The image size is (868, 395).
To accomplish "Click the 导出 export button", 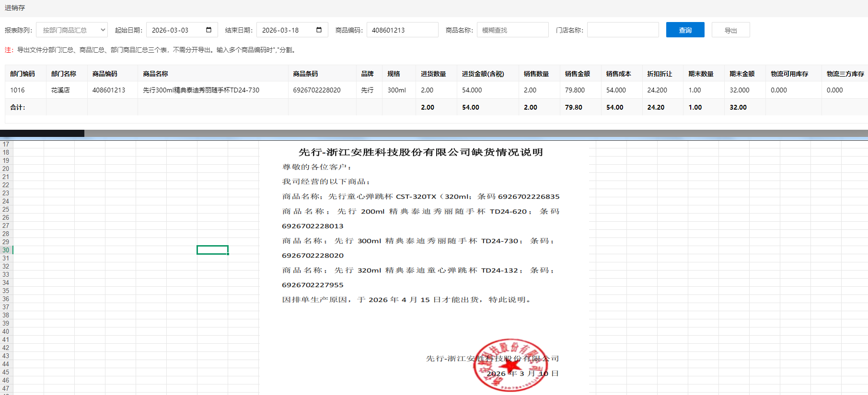I will click(x=730, y=30).
